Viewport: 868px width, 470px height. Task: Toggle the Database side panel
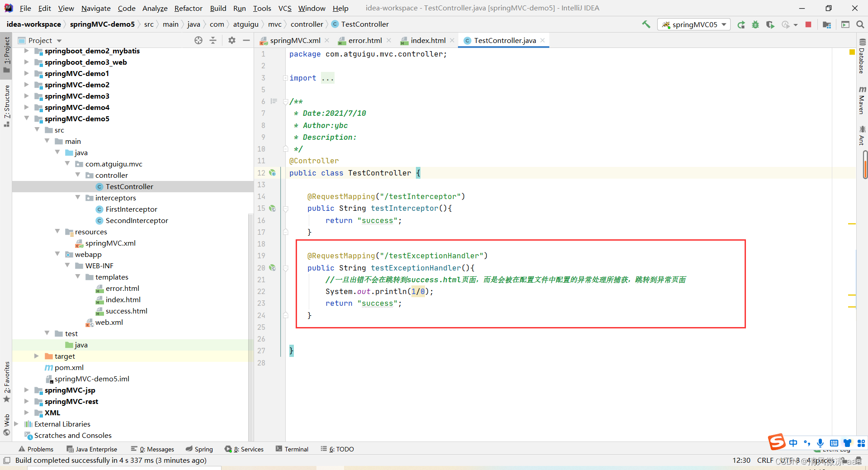(862, 57)
